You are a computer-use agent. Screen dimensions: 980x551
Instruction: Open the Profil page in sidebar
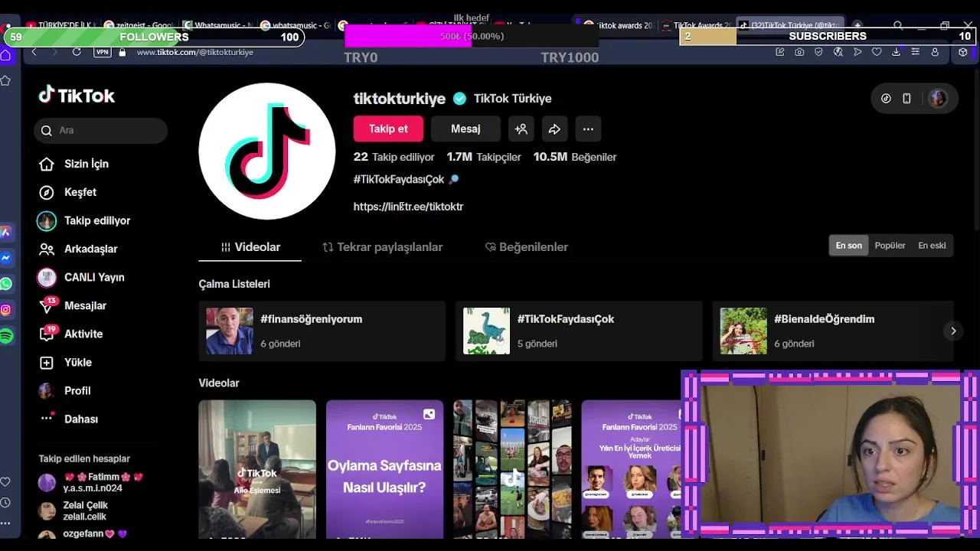click(64, 390)
